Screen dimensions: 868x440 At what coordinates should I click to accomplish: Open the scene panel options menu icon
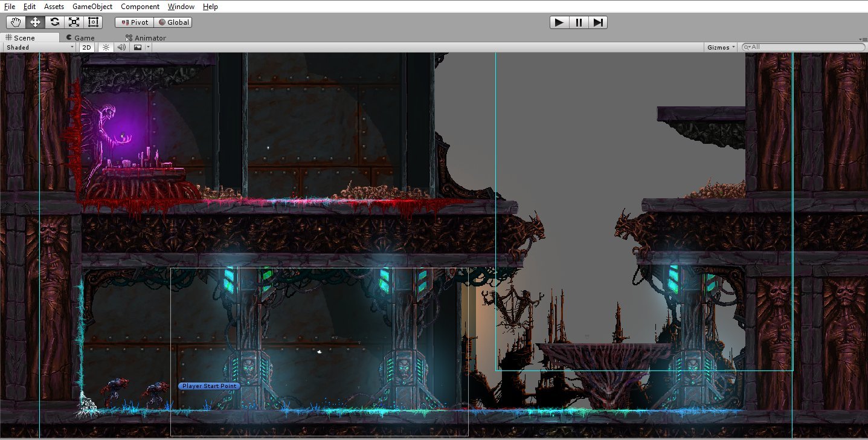click(x=862, y=39)
